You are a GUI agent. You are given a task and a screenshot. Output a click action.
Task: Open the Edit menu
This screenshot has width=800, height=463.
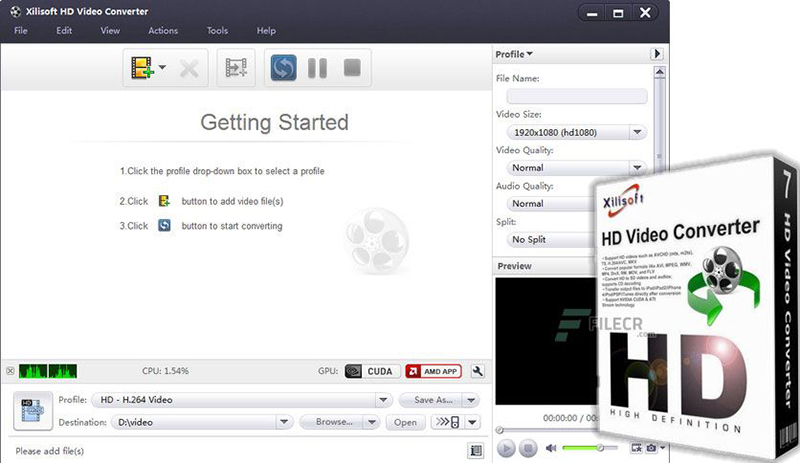tap(64, 31)
